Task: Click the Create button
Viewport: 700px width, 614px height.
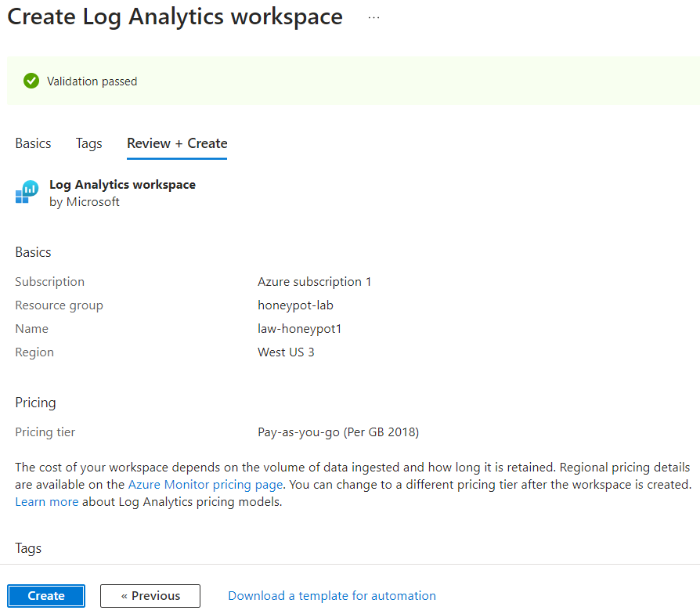Action: tap(45, 595)
